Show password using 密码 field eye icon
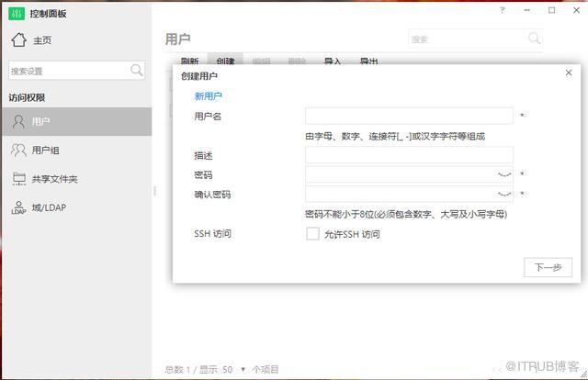Image resolution: width=588 pixels, height=380 pixels. pyautogui.click(x=504, y=174)
